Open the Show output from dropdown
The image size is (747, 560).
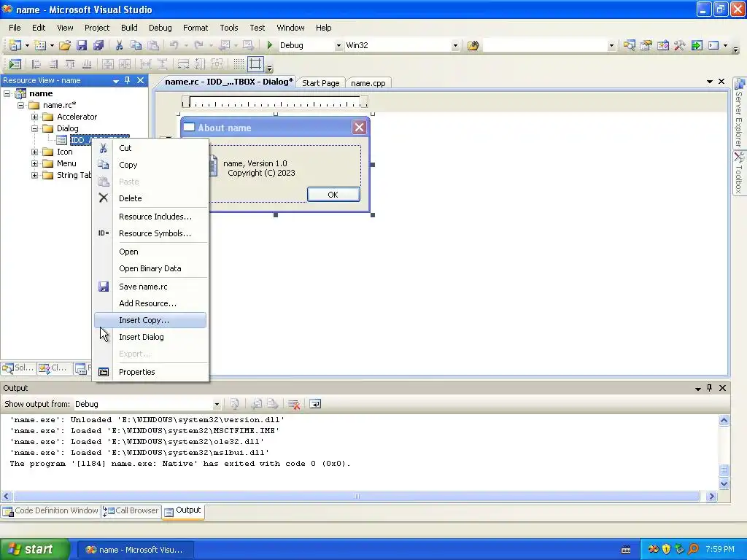pyautogui.click(x=216, y=404)
